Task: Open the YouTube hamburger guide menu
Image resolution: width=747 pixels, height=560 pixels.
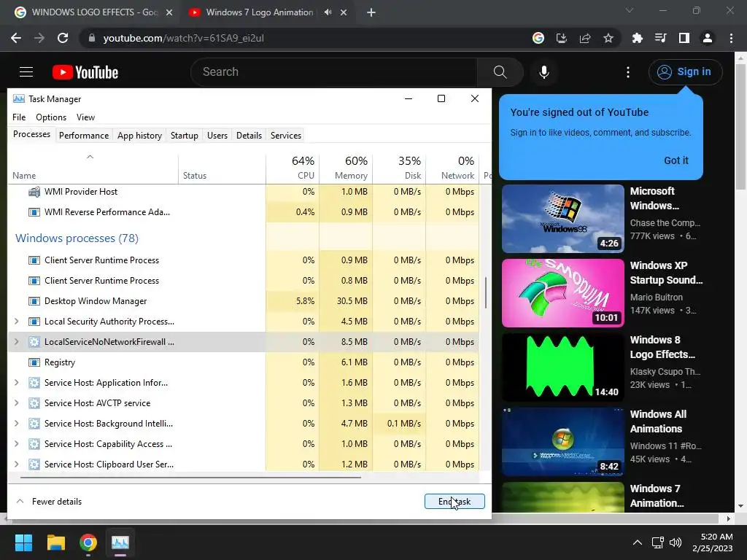Action: pos(26,72)
